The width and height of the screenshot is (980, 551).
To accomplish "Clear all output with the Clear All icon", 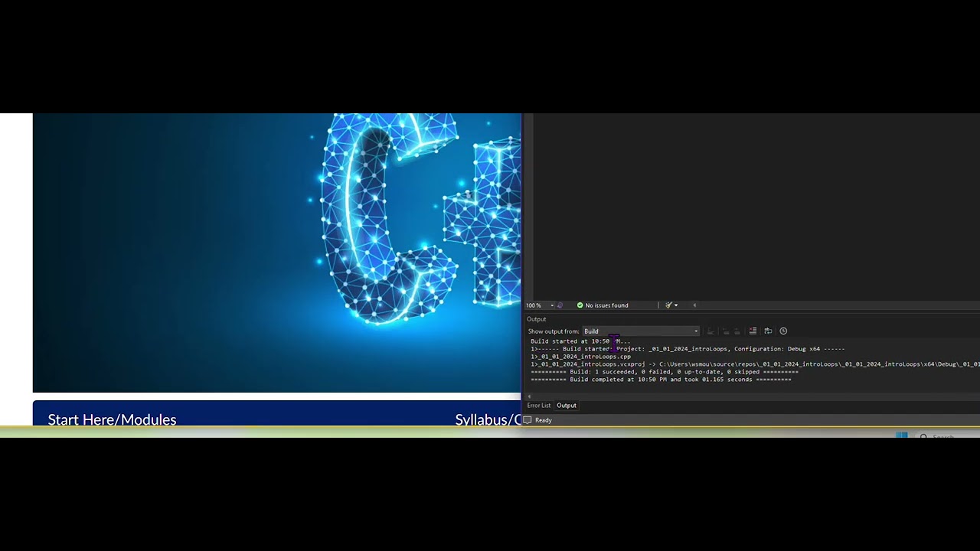I will click(x=753, y=331).
